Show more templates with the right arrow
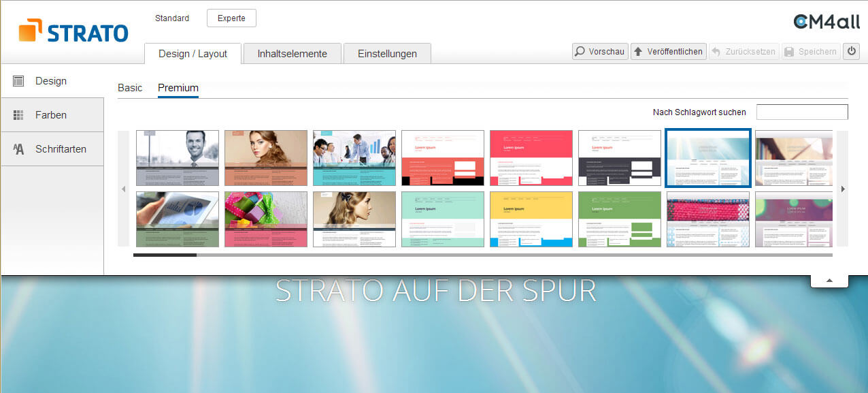868x393 pixels. point(843,189)
